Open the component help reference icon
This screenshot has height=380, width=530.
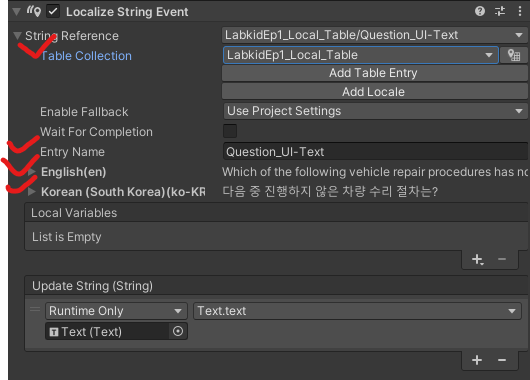tap(480, 11)
